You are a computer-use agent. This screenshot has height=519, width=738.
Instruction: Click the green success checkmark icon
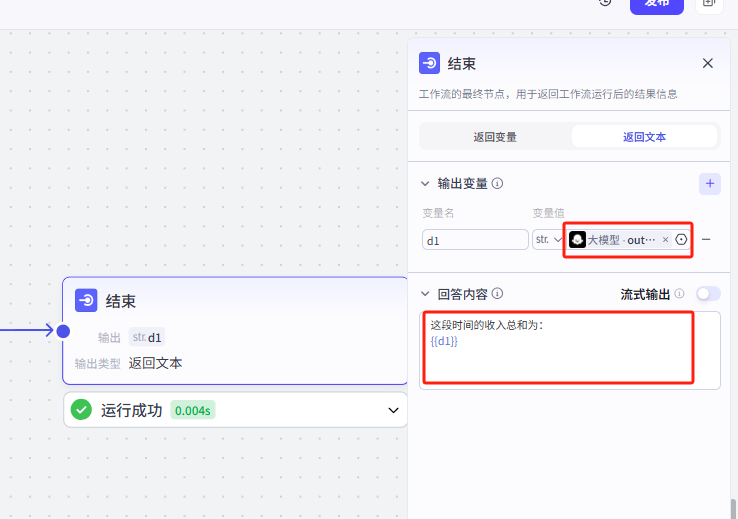[x=82, y=410]
